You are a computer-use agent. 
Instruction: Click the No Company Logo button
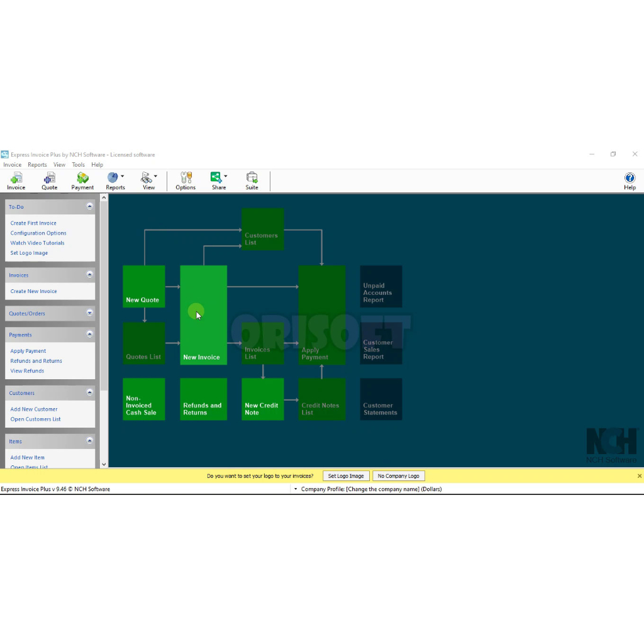(398, 476)
